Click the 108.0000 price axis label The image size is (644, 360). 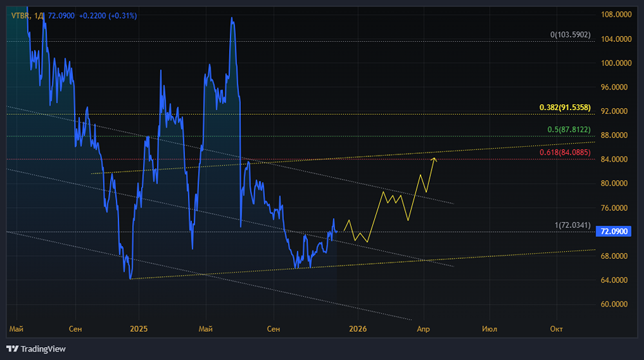[616, 15]
